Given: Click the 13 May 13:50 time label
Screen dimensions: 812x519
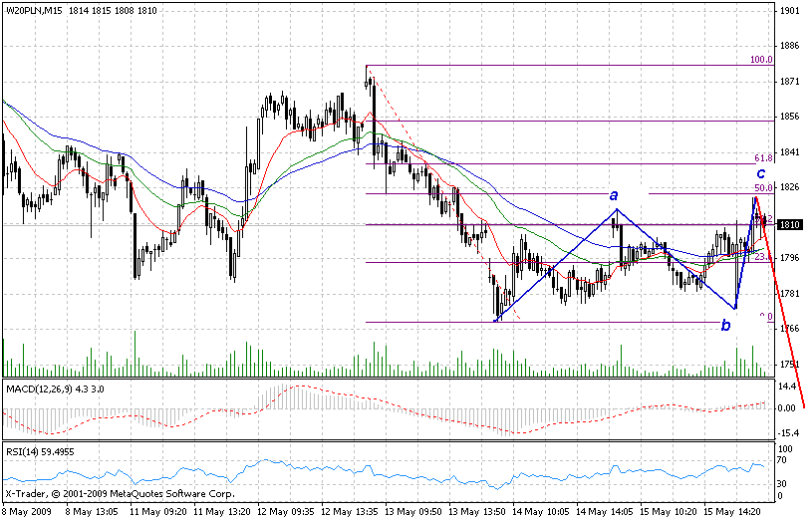Looking at the screenshot, I should tap(478, 512).
